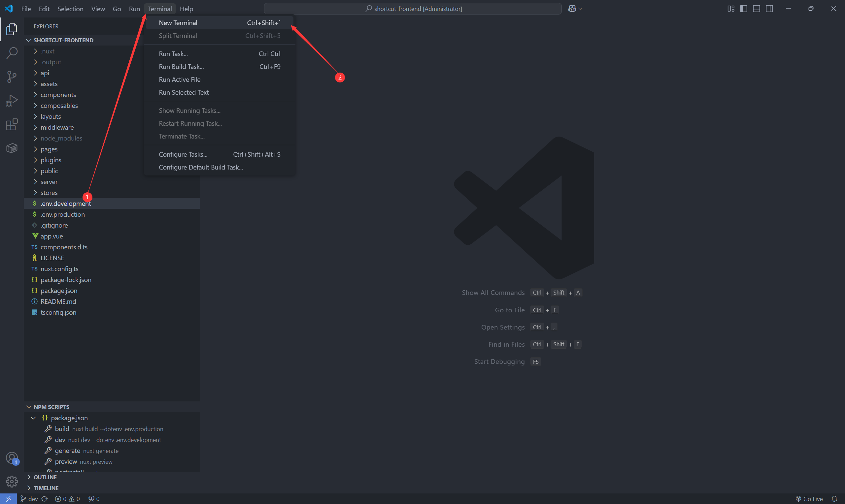Open the package.json file in explorer
The image size is (845, 504).
[112, 290]
